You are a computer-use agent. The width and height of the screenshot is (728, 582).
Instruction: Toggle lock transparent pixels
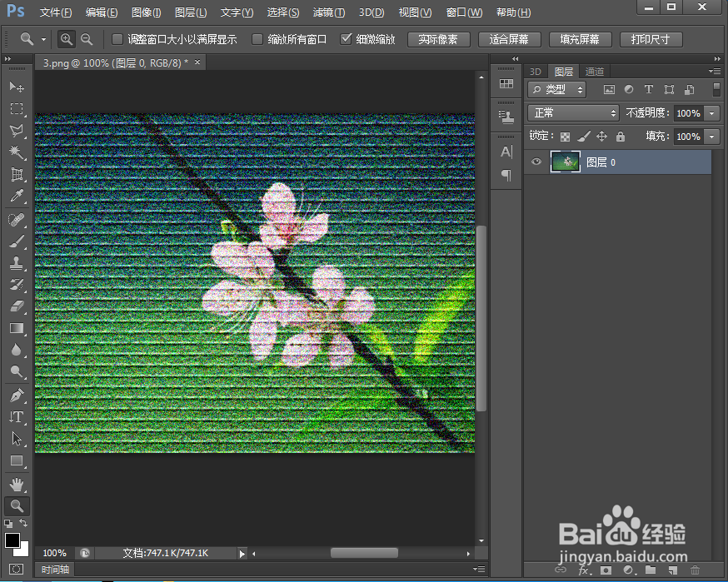click(565, 137)
